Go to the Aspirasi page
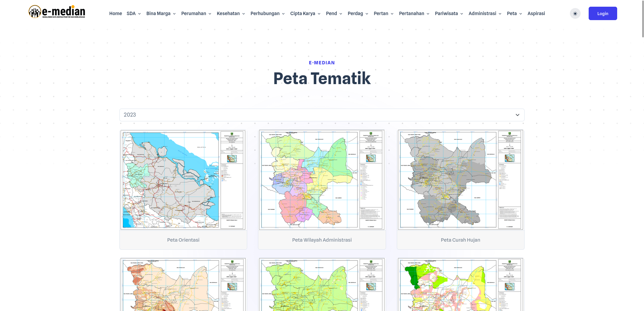 (536, 13)
